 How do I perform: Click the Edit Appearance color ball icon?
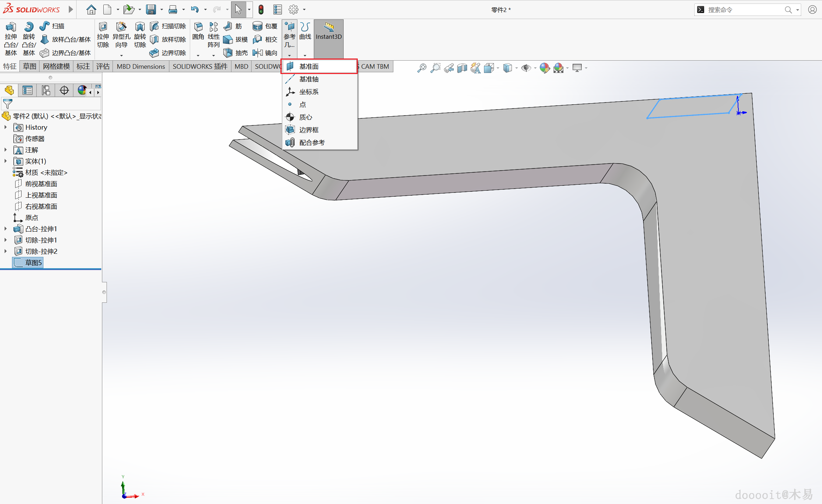[544, 68]
